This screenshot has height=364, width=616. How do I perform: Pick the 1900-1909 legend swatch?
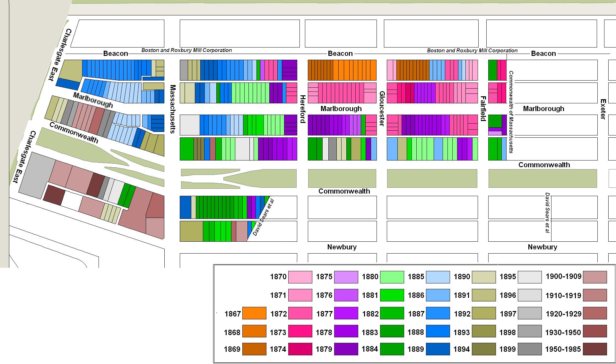coord(595,277)
